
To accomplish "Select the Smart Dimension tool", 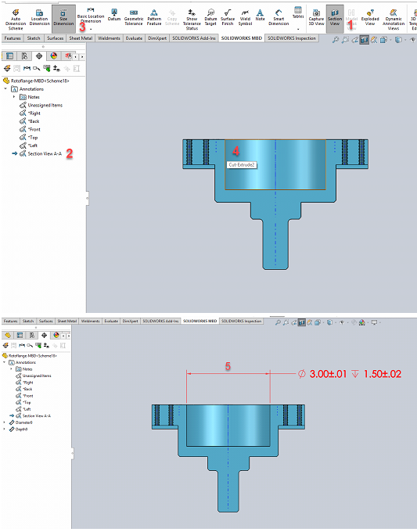I will click(279, 18).
